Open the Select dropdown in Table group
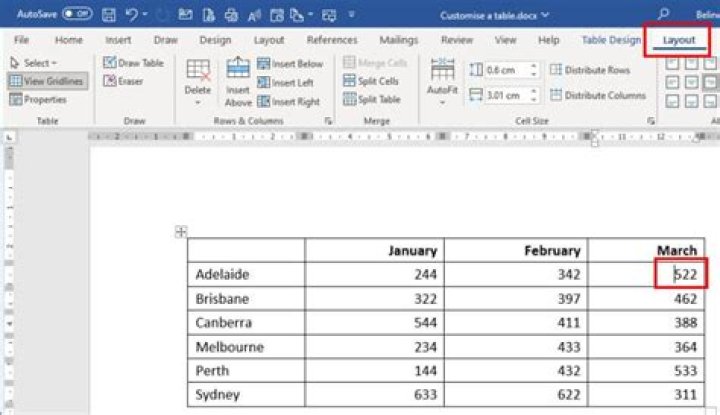Viewport: 720px width, 415px height. [x=34, y=62]
